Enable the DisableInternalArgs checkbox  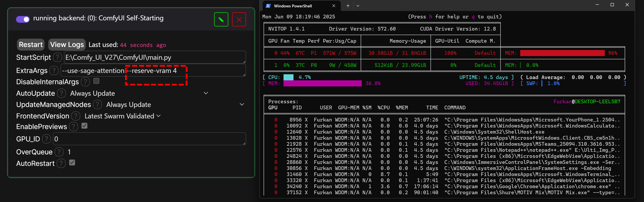click(96, 81)
